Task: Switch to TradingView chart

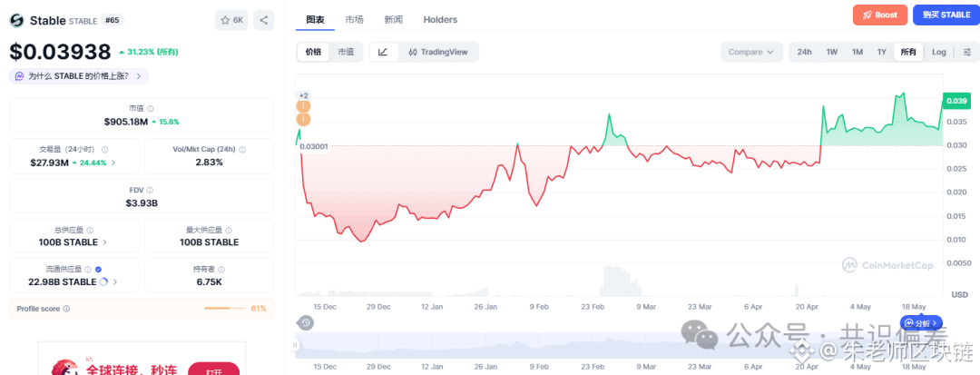Action: pyautogui.click(x=437, y=52)
